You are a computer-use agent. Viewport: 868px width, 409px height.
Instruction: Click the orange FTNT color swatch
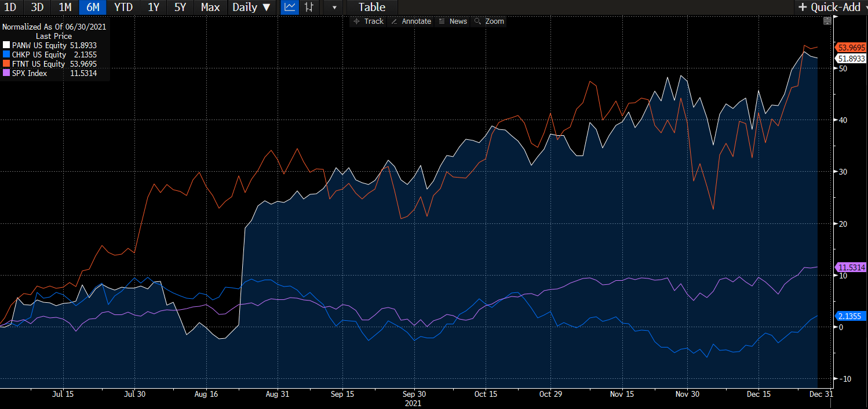tap(6, 64)
